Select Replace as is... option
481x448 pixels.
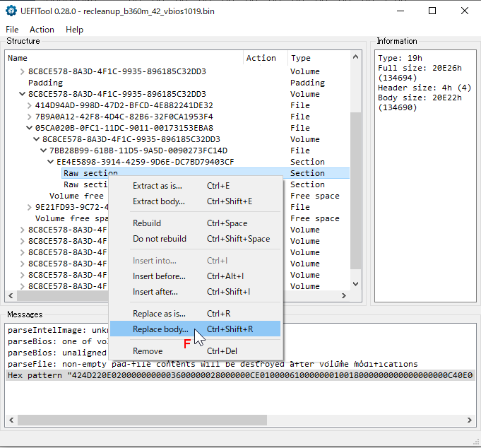pyautogui.click(x=159, y=314)
